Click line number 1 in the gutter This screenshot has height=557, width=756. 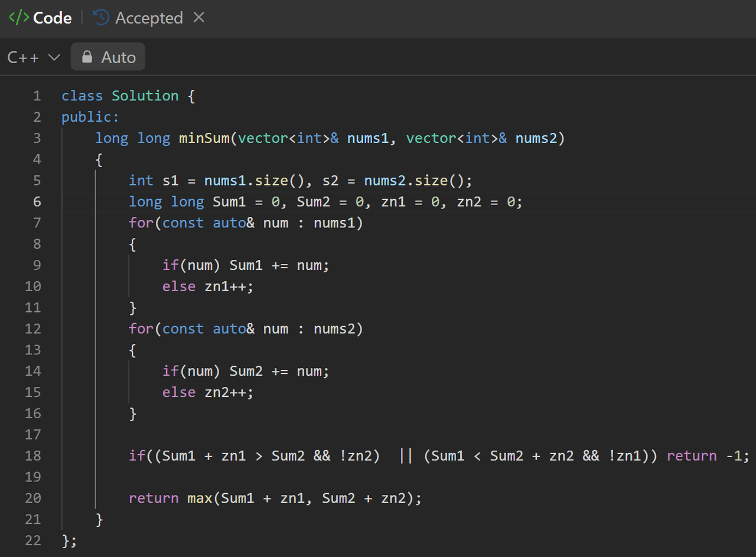[37, 96]
